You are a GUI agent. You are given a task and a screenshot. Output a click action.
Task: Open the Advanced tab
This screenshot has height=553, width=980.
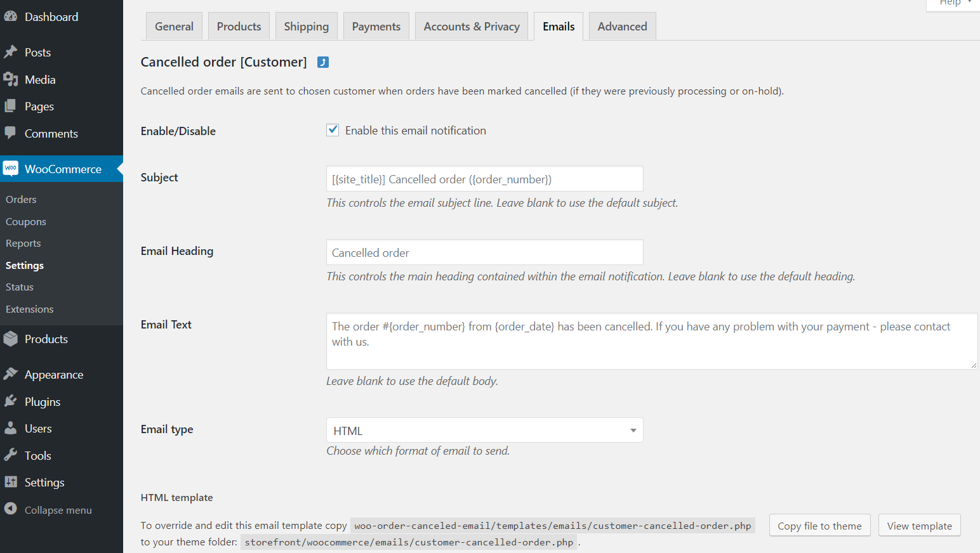coord(623,27)
